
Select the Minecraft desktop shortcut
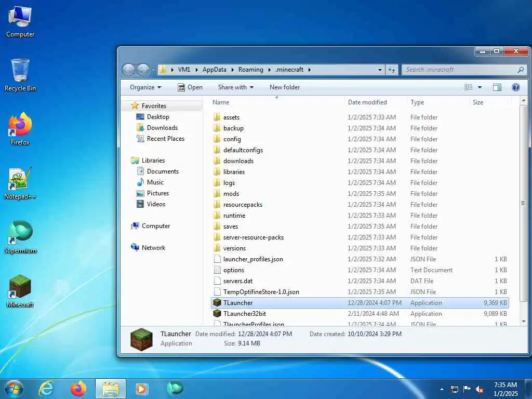tap(20, 291)
